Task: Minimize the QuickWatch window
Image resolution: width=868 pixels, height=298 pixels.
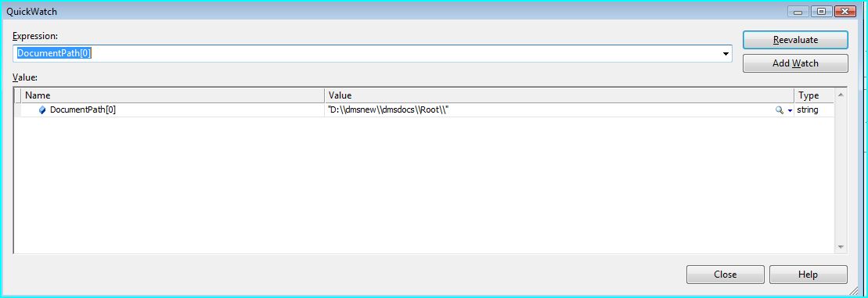Action: point(797,12)
